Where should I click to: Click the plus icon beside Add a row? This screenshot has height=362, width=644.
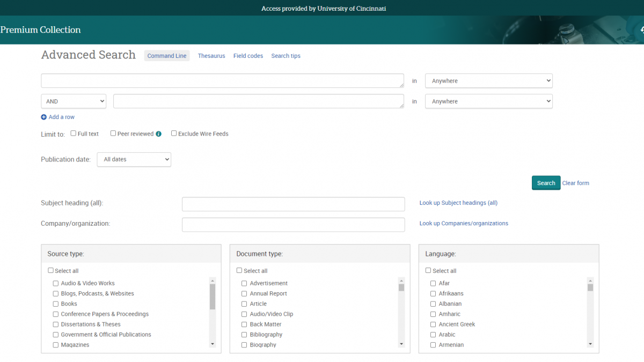coord(44,117)
